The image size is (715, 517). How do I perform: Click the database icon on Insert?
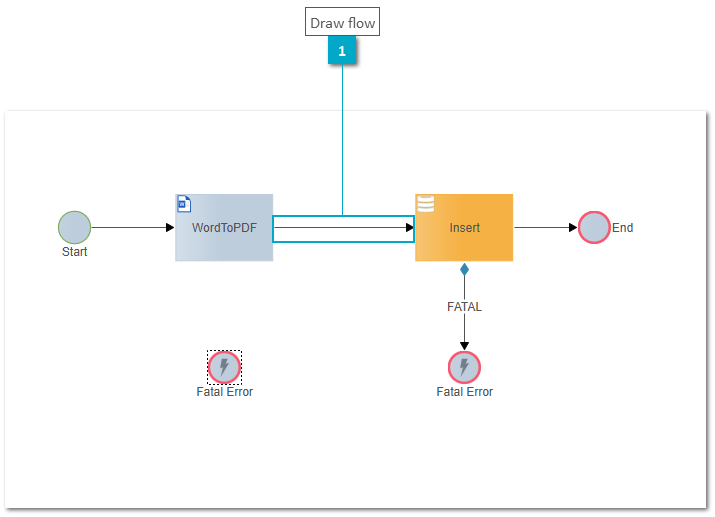(425, 204)
